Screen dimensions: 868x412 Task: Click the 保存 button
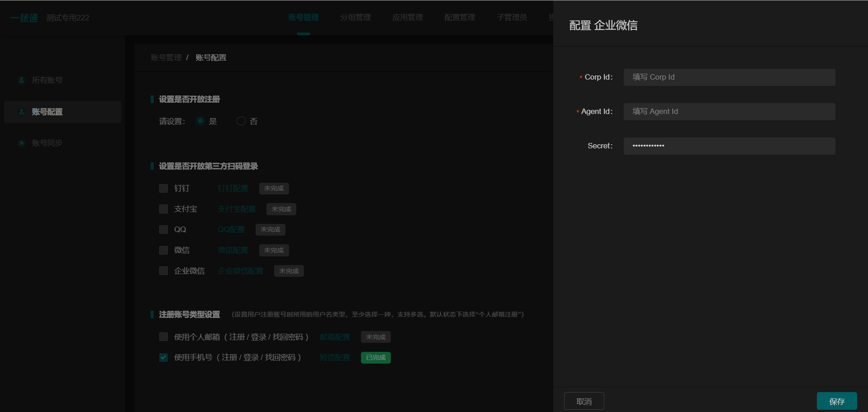[x=837, y=401]
